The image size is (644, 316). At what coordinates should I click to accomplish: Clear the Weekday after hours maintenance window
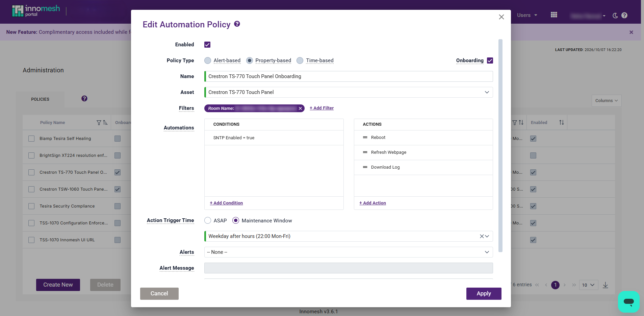(x=482, y=236)
